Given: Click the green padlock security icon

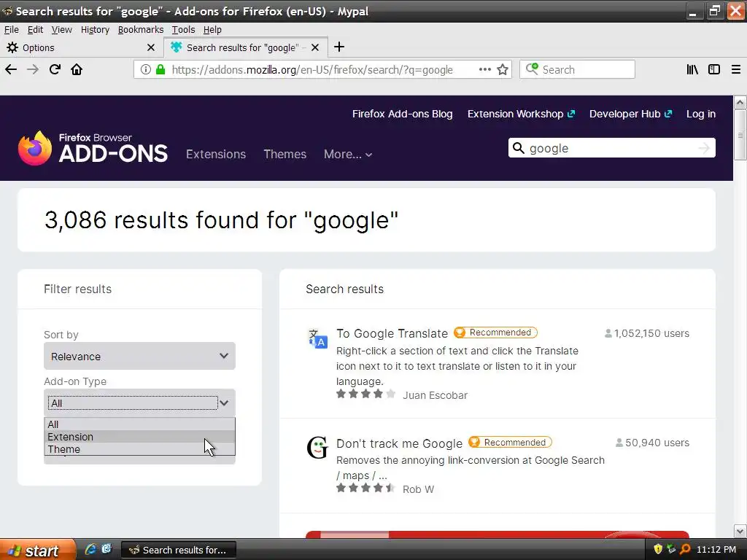Looking at the screenshot, I should (x=160, y=69).
